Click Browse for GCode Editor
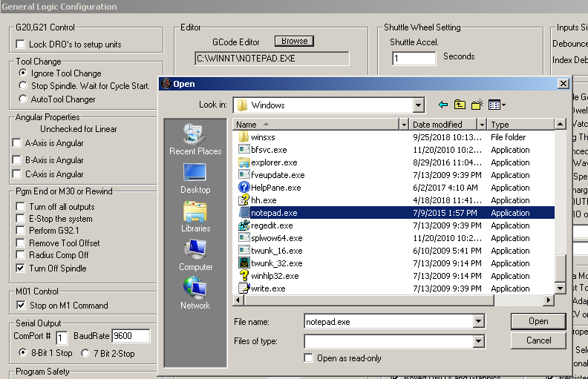This screenshot has height=379, width=588. (295, 42)
